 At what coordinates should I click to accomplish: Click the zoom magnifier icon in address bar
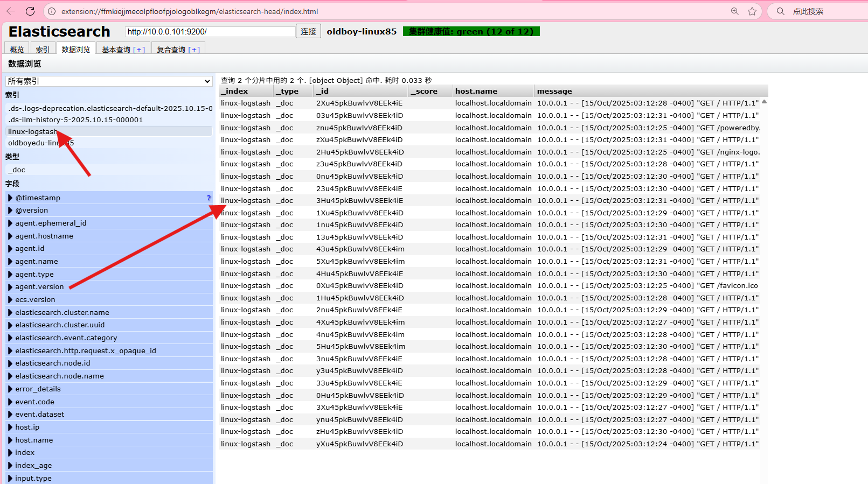click(x=735, y=11)
